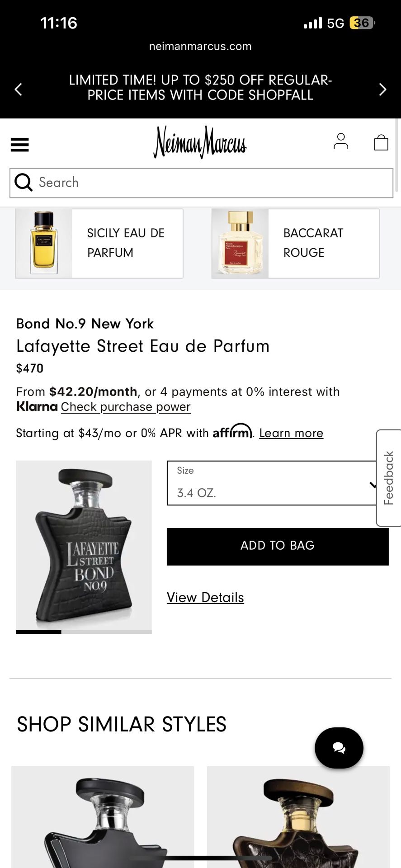This screenshot has width=401, height=868.
Task: Open the account profile icon
Action: click(x=341, y=142)
